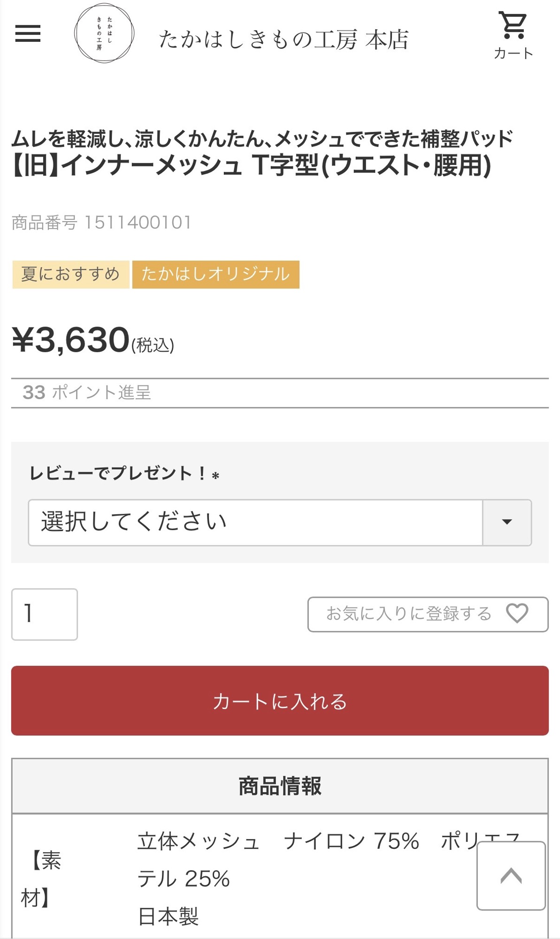Click the dropdown arrow for review present
Image resolution: width=560 pixels, height=939 pixels.
pyautogui.click(x=507, y=522)
